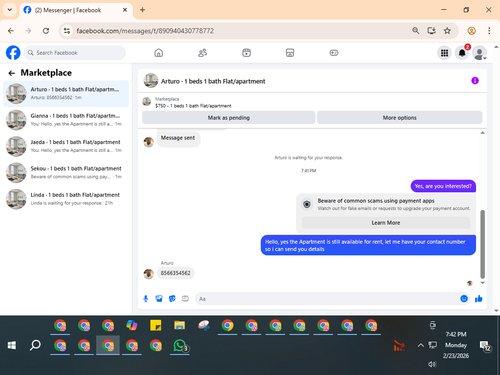Screen dimensions: 500x375
Task: Click the chat vertical scrollbar thumb
Action: [482, 244]
